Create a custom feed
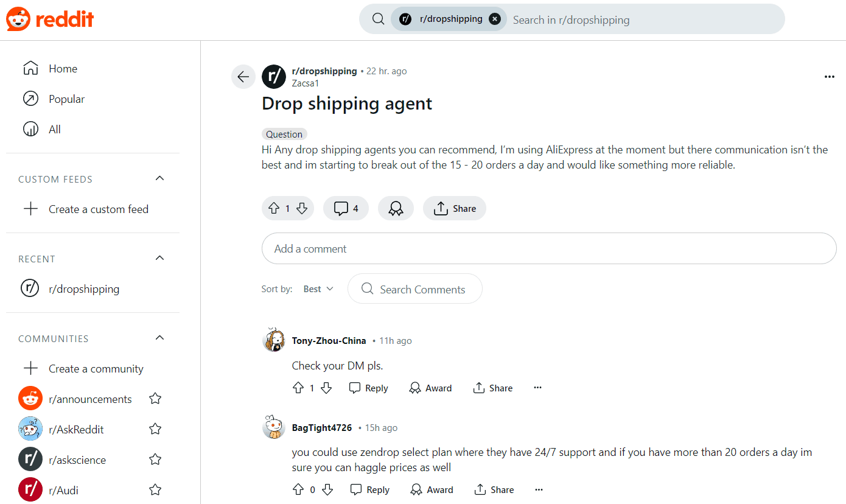Viewport: 846px width, 504px height. [98, 209]
